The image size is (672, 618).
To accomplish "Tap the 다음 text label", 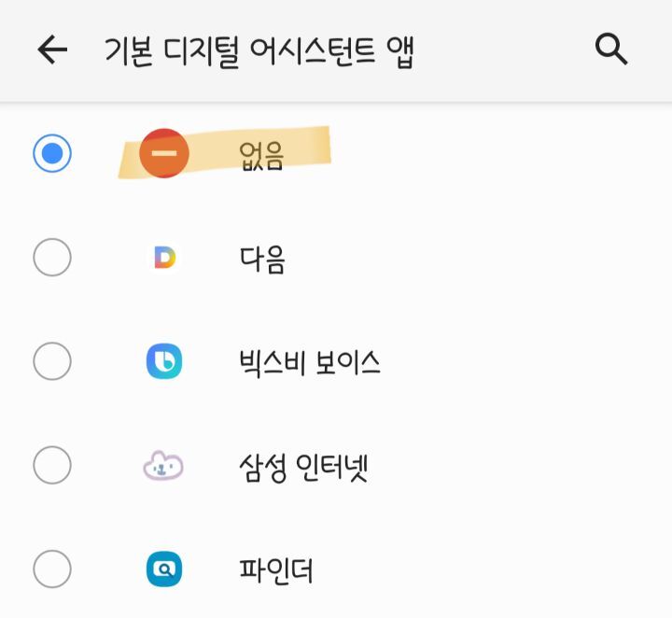I will [261, 259].
